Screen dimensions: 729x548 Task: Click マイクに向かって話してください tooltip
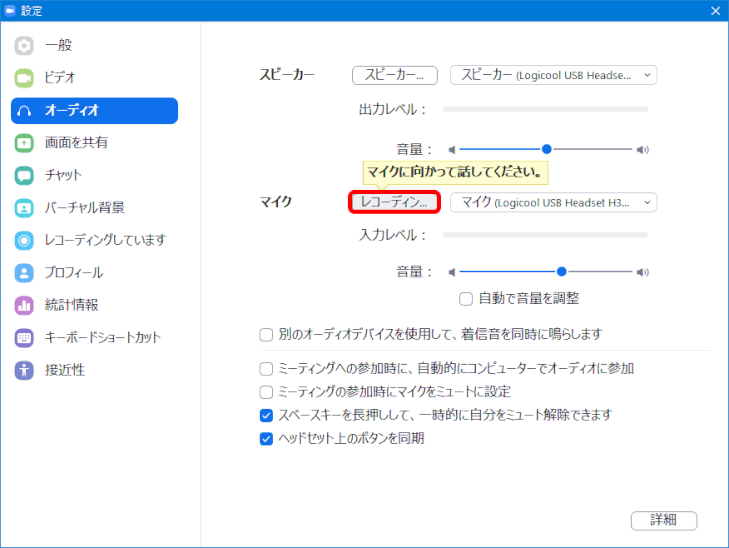tap(455, 172)
